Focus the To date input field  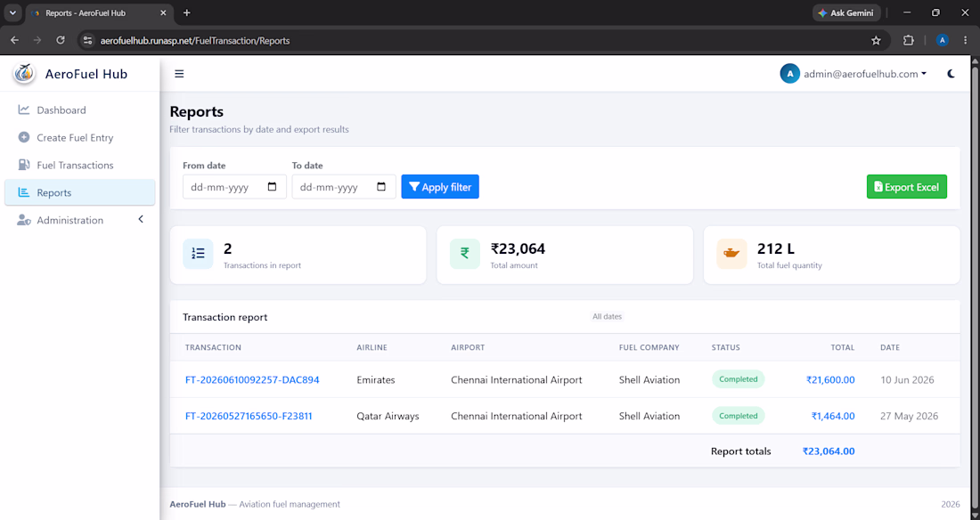(x=344, y=187)
